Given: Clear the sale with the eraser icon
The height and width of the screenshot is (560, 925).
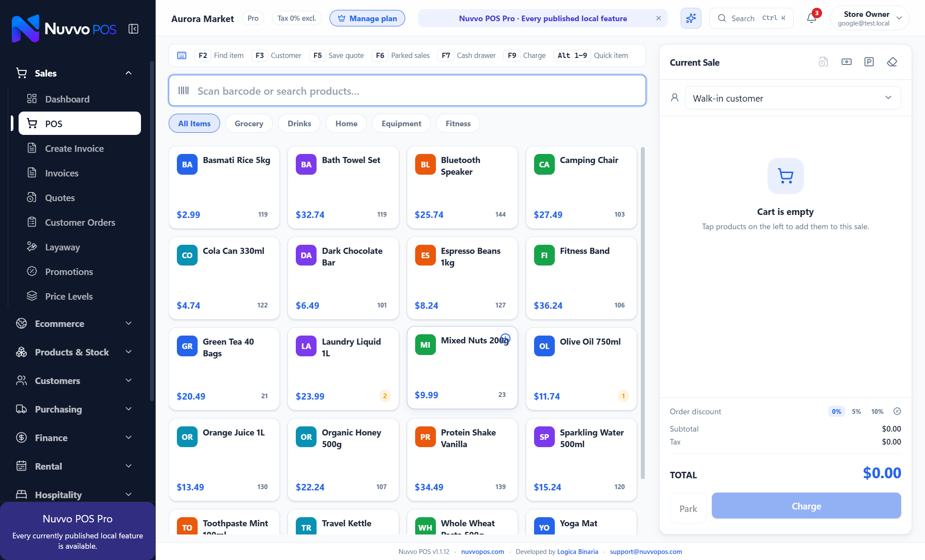Looking at the screenshot, I should tap(892, 62).
